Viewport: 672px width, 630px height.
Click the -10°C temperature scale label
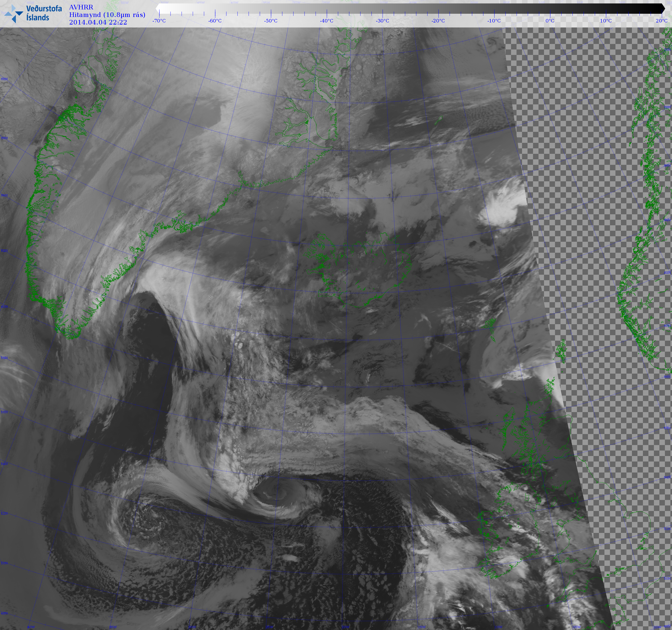tap(494, 21)
